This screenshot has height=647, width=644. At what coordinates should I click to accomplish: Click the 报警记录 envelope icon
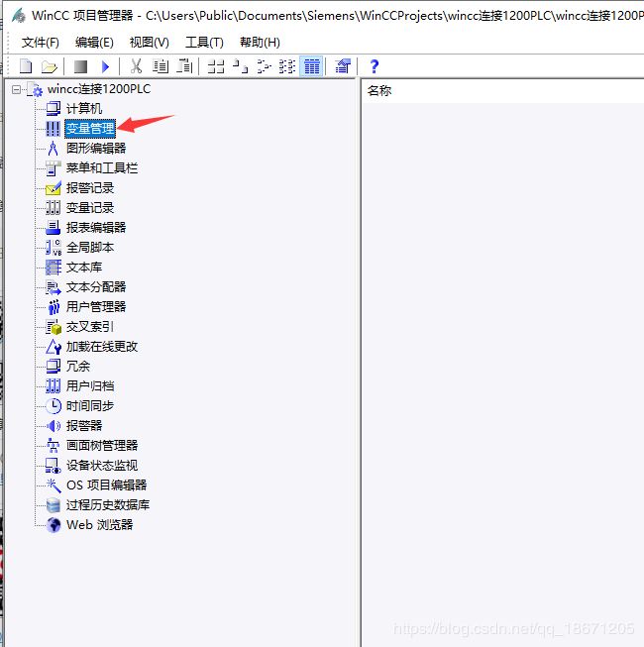point(54,187)
